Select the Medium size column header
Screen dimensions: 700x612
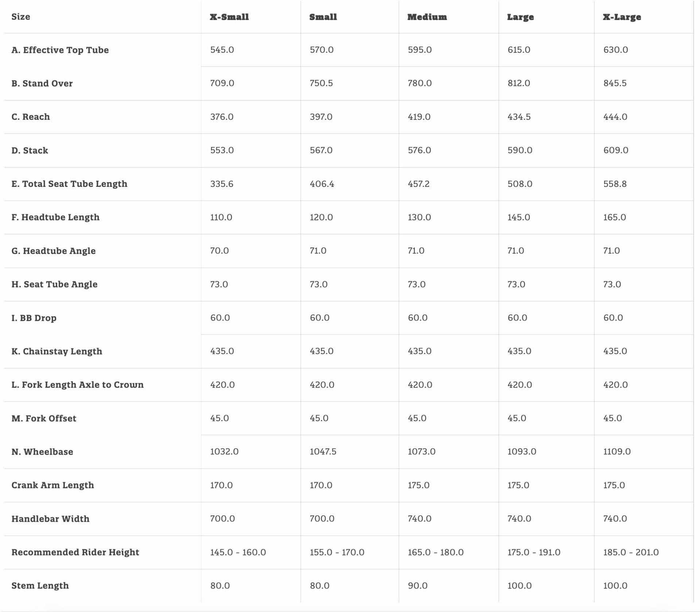point(427,17)
